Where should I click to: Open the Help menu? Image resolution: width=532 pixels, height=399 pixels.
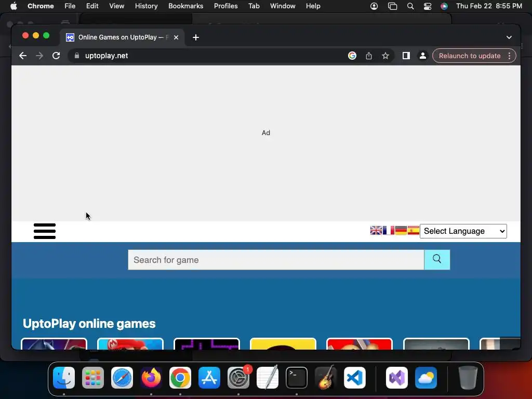point(313,6)
